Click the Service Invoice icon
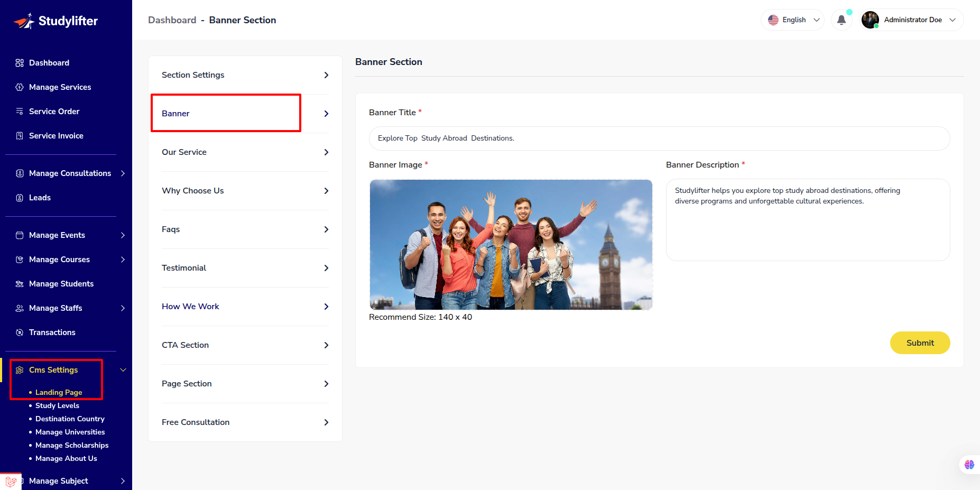 point(20,136)
